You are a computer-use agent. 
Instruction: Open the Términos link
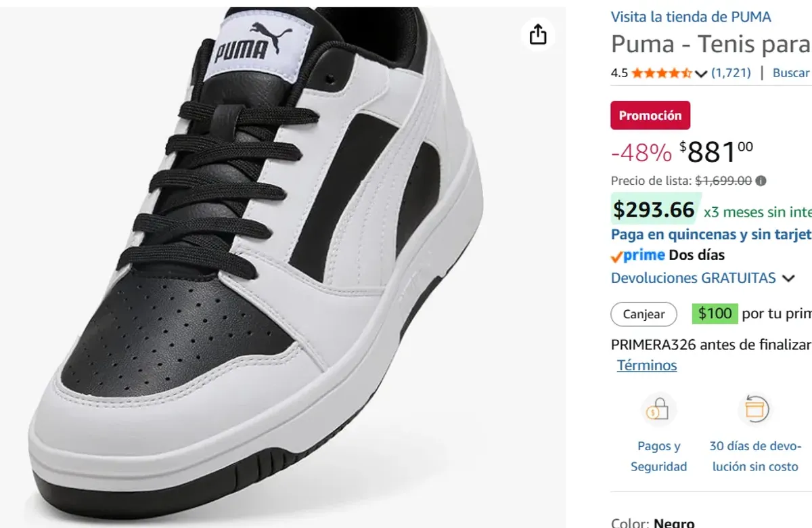point(646,366)
